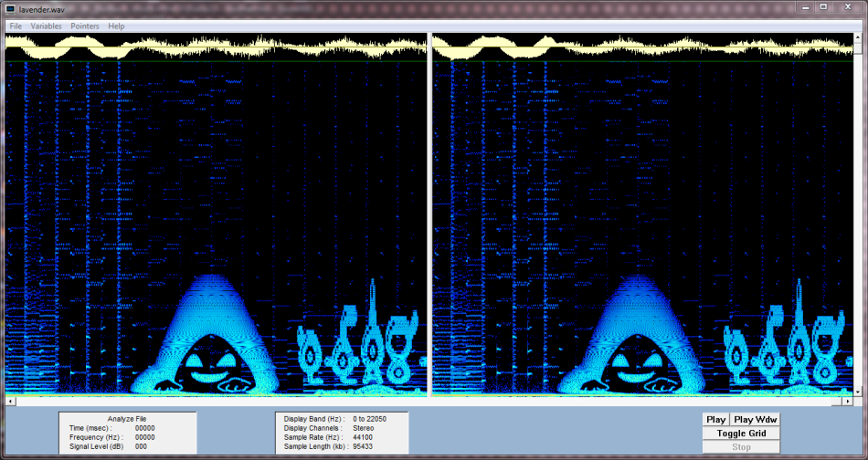Image resolution: width=868 pixels, height=460 pixels.
Task: Toggle the spectrogram grid
Action: point(741,434)
